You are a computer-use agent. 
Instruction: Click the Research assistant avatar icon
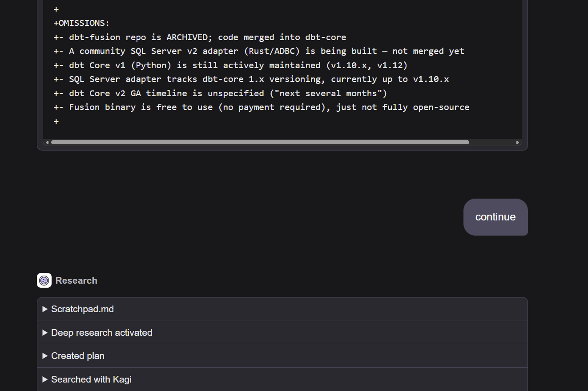(44, 281)
